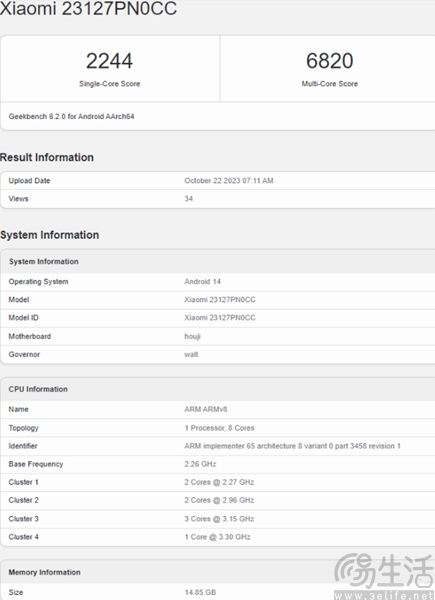The width and height of the screenshot is (435, 600).
Task: Select topology value 1 Processor, 8 Cores
Action: pyautogui.click(x=219, y=428)
